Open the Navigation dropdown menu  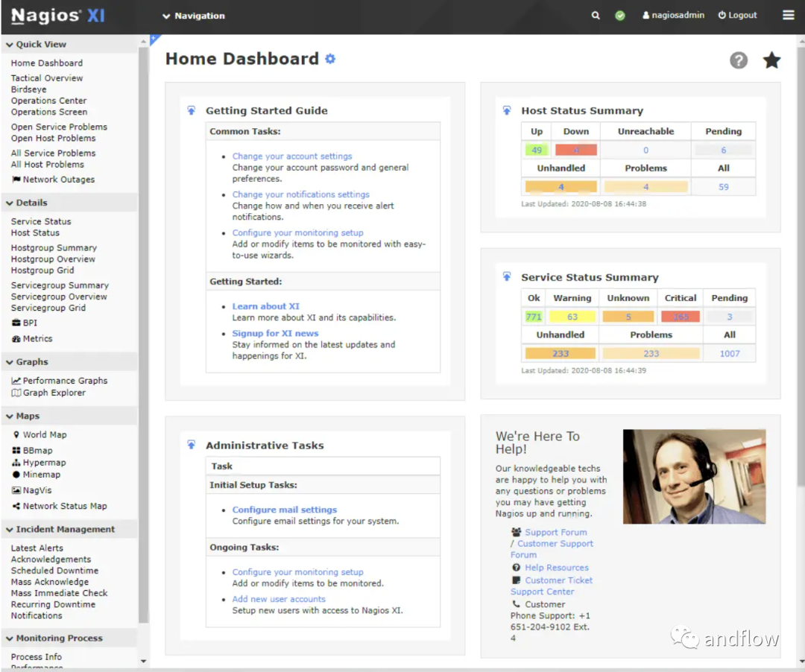193,16
